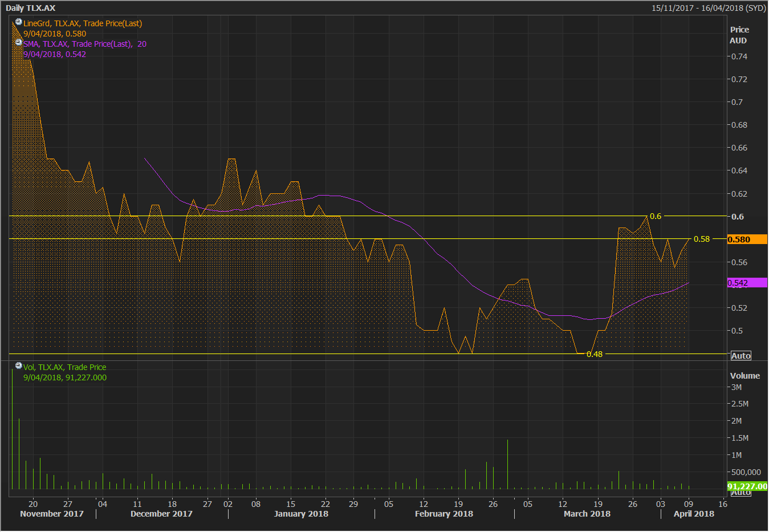The height and width of the screenshot is (532, 769).
Task: Select the yellow 0.58 horizontal line label
Action: 702,239
